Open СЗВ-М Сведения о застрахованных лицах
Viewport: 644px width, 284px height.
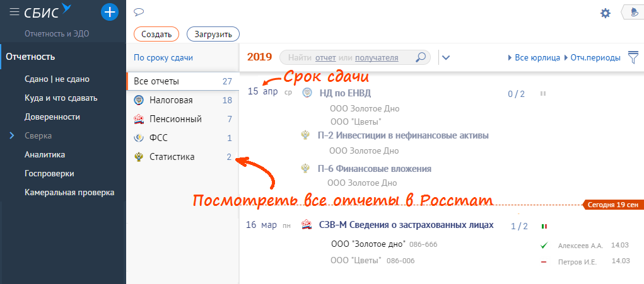[406, 225]
